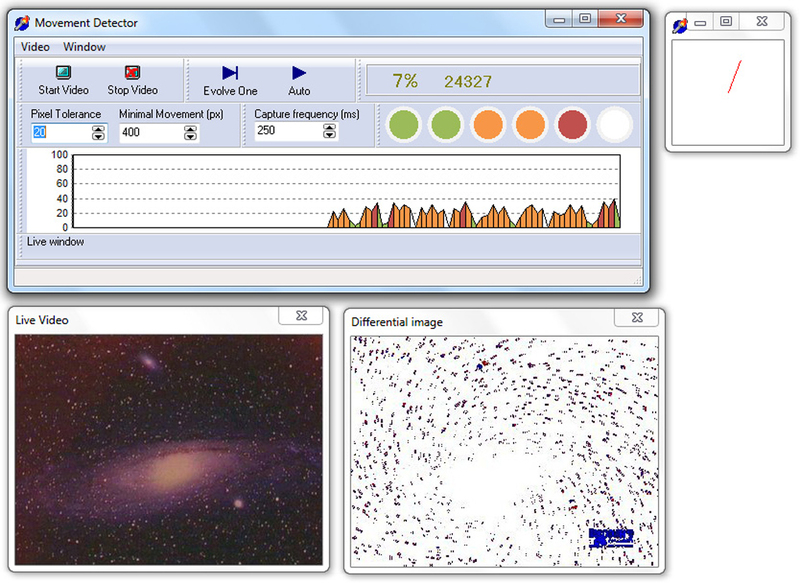
Task: Maximize the Movement Detector window
Action: pos(585,19)
